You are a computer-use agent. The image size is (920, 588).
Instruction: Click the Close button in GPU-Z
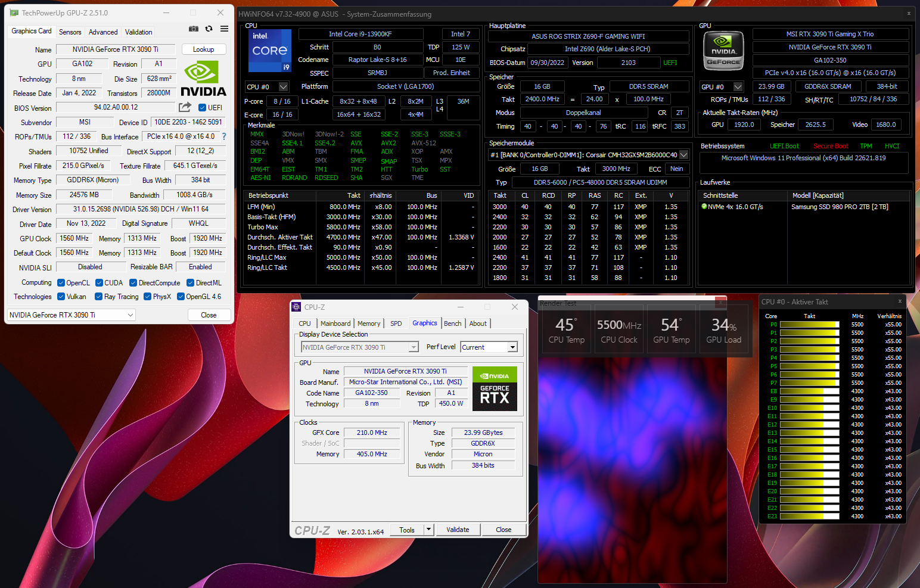click(x=209, y=315)
